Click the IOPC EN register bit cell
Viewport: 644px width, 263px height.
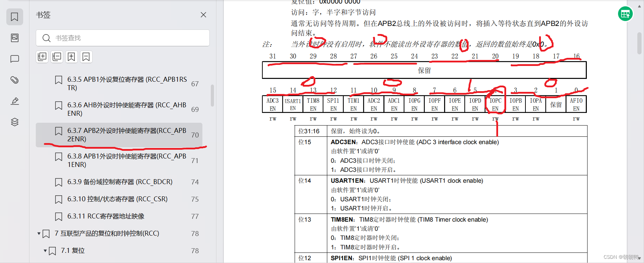coord(495,104)
